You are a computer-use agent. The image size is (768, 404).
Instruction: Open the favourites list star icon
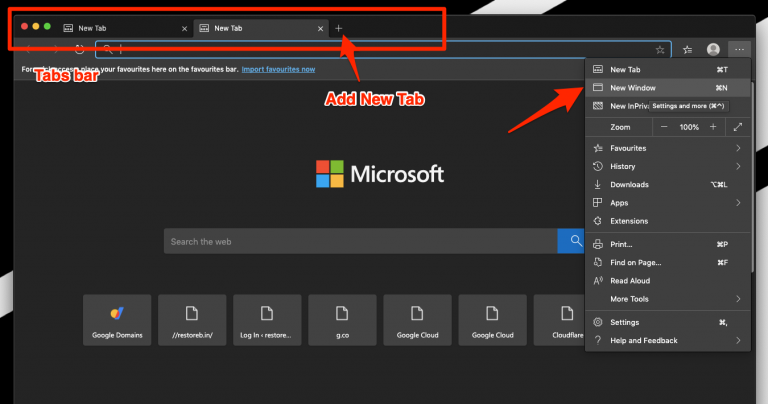[x=688, y=49]
